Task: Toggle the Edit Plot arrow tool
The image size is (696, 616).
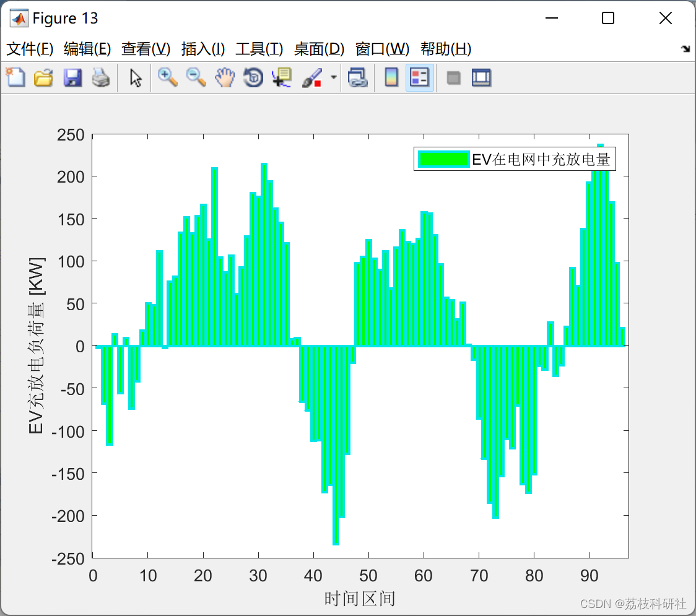Action: point(136,77)
